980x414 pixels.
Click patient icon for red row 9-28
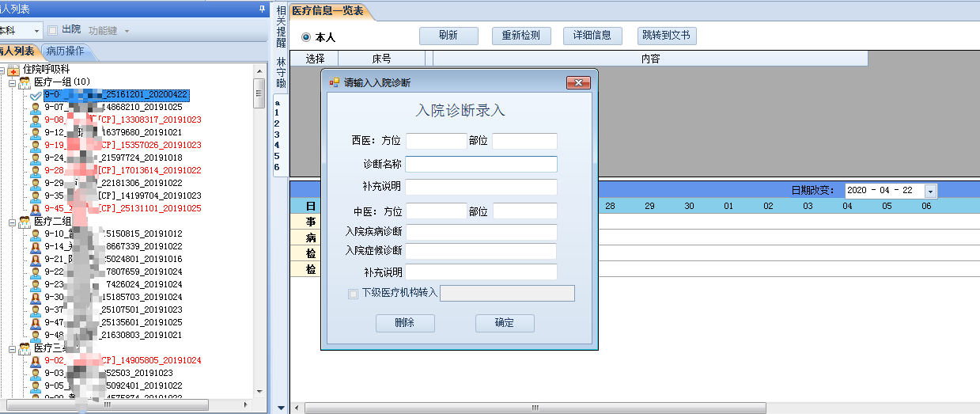(36, 170)
